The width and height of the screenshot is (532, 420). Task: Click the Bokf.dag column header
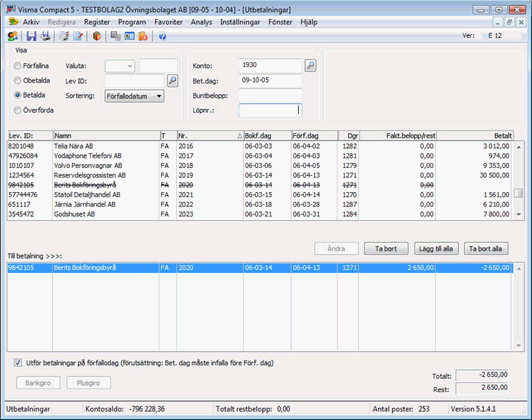point(267,136)
